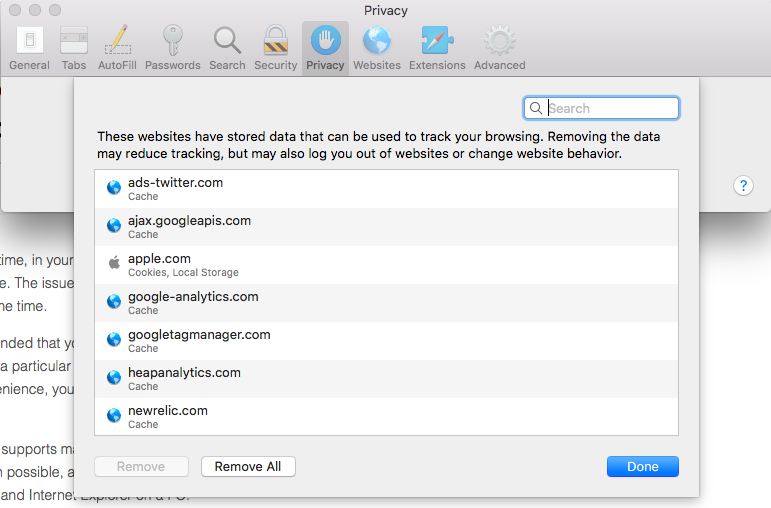Select the ads-twitter.com row
Screen dimensions: 771x508
(x=386, y=189)
